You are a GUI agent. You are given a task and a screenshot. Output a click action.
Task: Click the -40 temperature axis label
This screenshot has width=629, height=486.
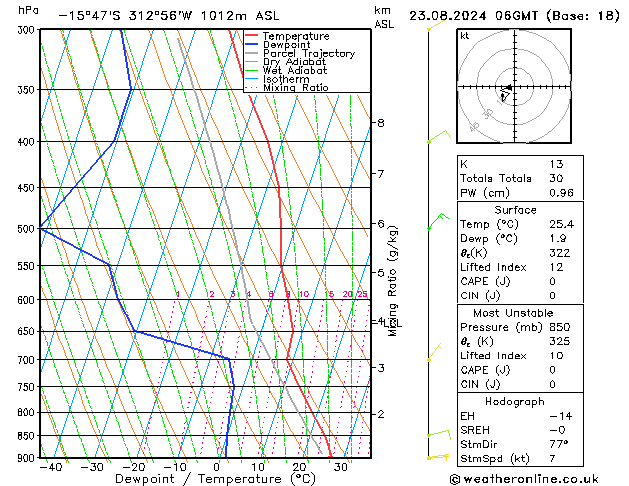pyautogui.click(x=51, y=467)
